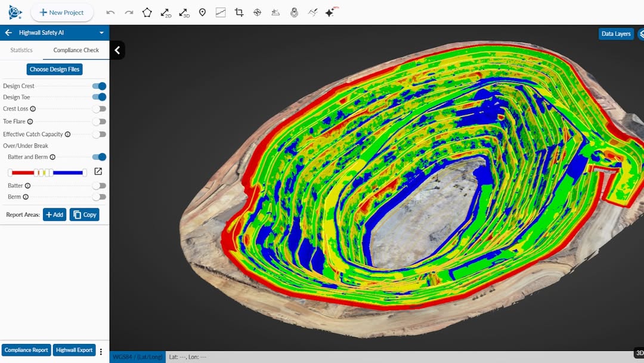The image size is (644, 363).
Task: Enable the Crest Loss toggle
Action: [x=99, y=109]
